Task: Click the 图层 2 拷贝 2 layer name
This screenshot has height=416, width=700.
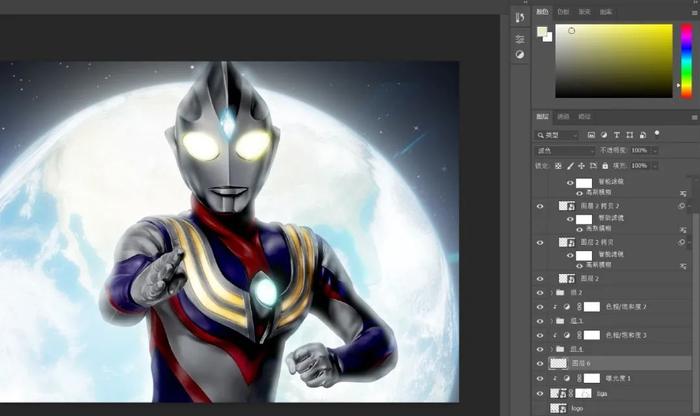Action: point(600,206)
